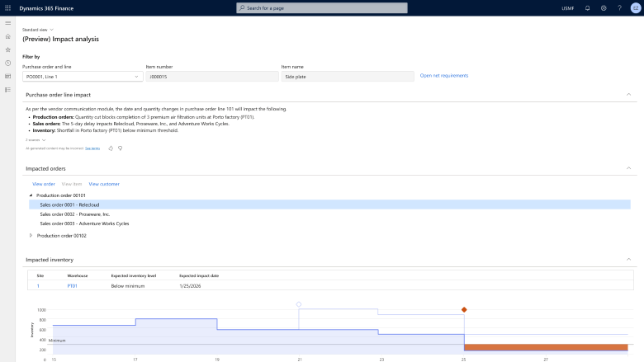Give thumbs up on AI summary

click(111, 148)
